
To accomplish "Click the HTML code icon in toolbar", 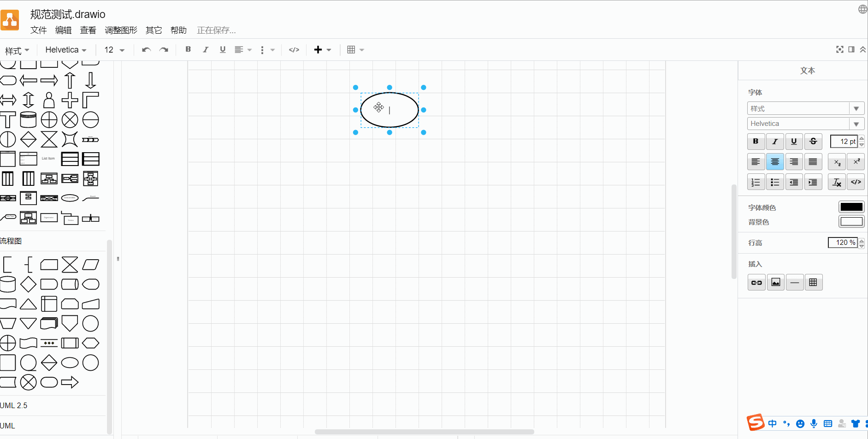I will click(294, 50).
